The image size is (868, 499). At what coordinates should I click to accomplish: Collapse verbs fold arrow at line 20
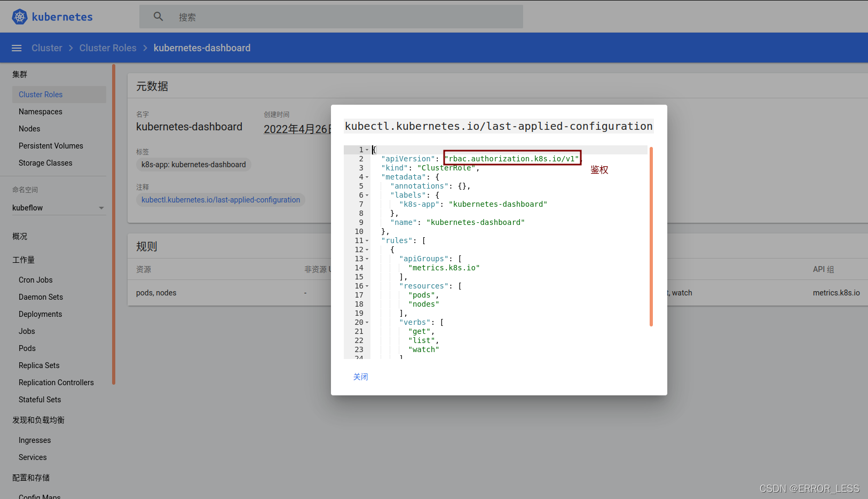[x=367, y=323]
